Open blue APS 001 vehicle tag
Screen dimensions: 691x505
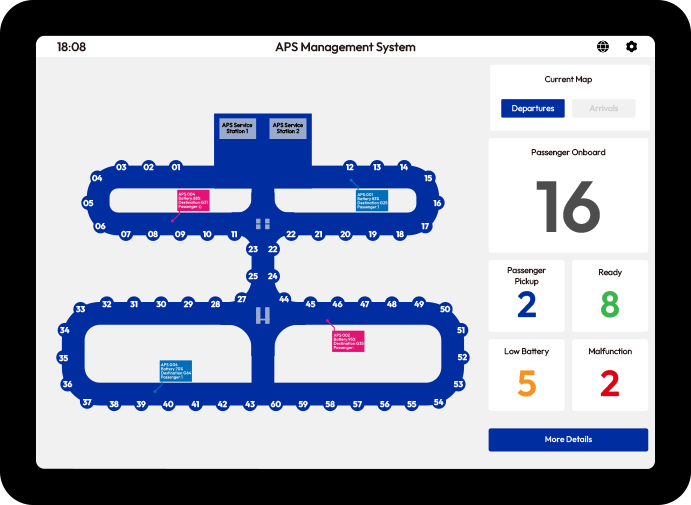372,201
